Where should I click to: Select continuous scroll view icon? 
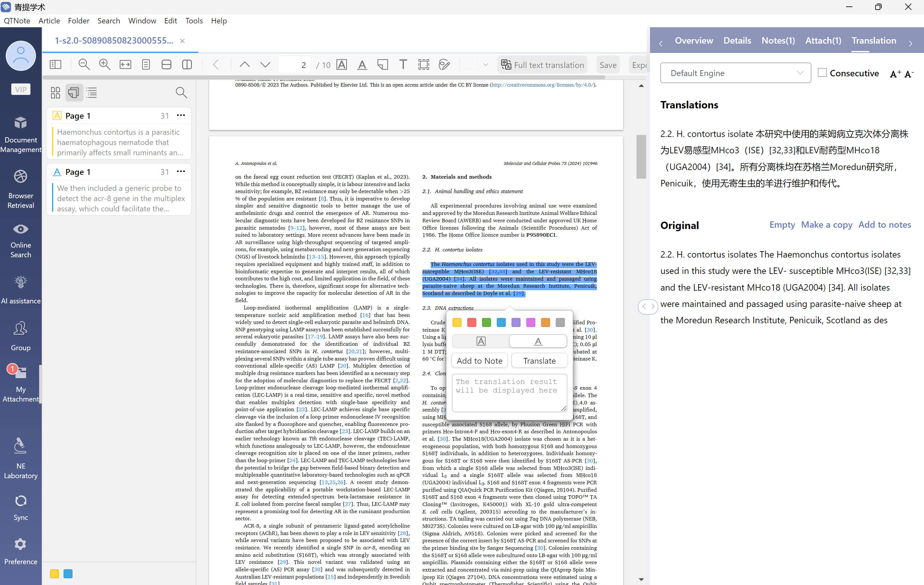pyautogui.click(x=166, y=64)
